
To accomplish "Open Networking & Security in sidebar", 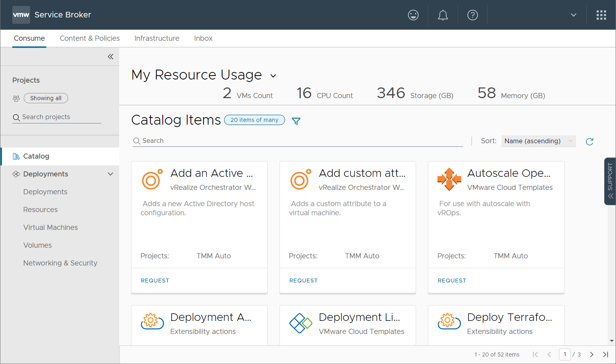I will click(60, 263).
